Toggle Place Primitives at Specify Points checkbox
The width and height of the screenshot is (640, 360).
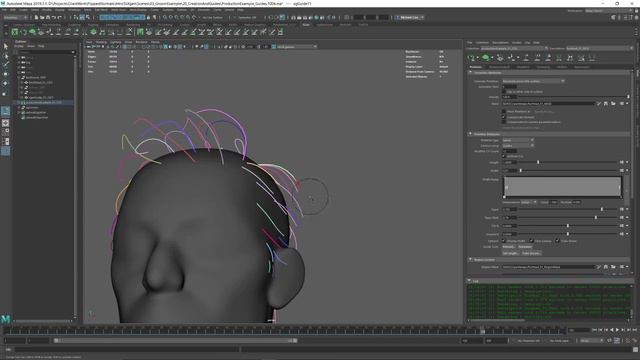[504, 111]
